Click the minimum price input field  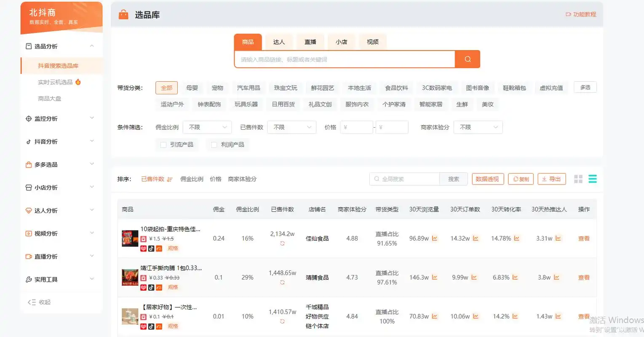point(356,127)
